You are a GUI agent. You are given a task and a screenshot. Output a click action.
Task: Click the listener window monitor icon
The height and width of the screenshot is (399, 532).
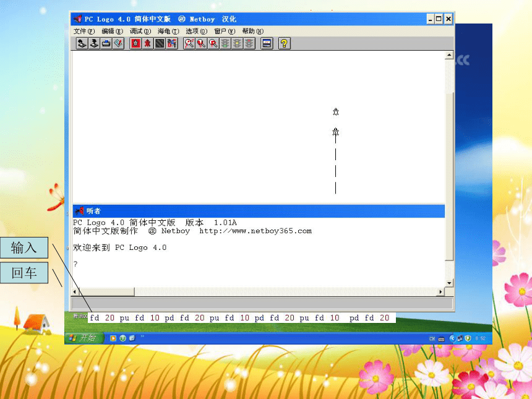[x=267, y=43]
